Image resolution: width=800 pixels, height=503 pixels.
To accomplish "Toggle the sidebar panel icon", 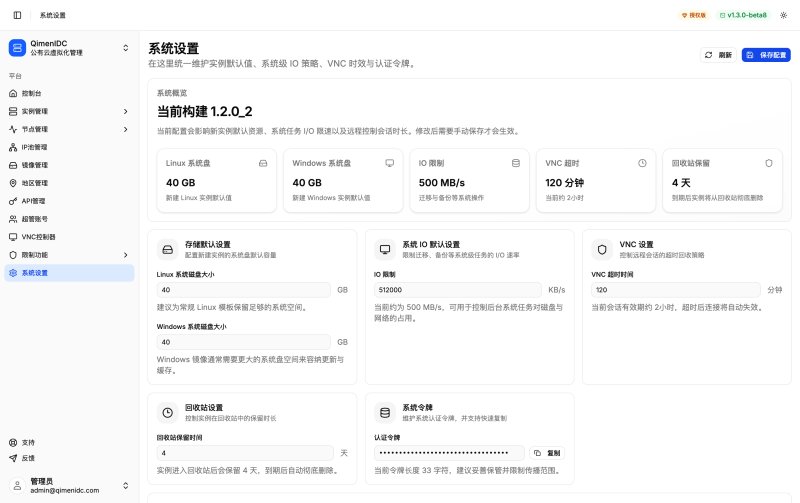I will 17,15.
